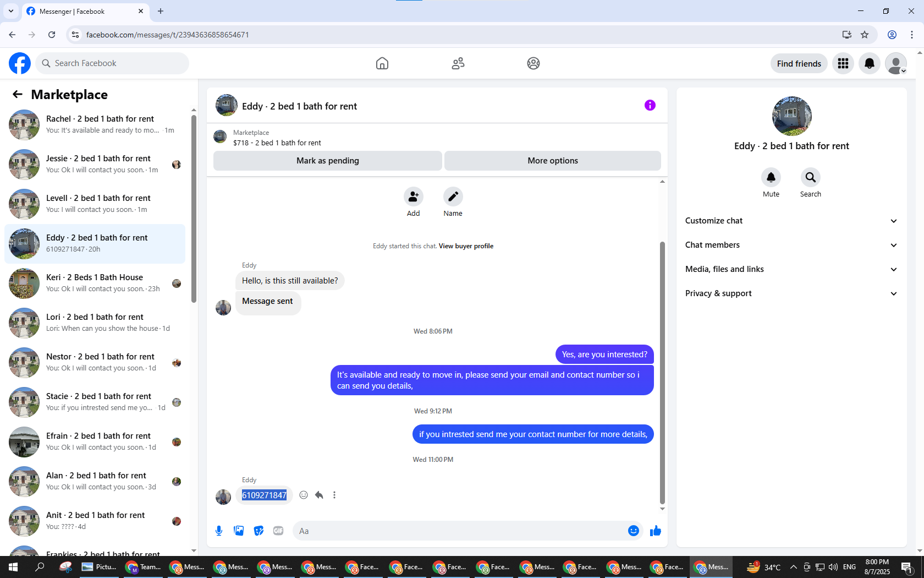924x578 pixels.
Task: Open Lori's 2 bed 1 bath chat
Action: click(95, 323)
